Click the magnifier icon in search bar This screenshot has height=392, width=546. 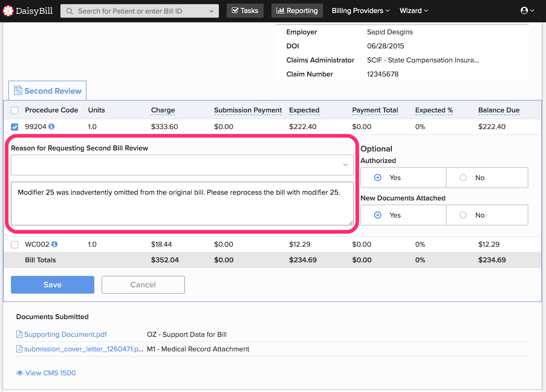pos(70,11)
